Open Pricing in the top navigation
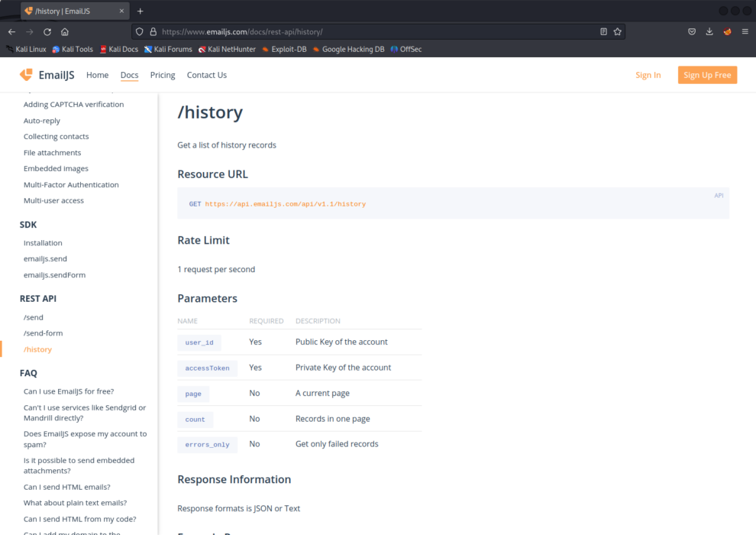756x535 pixels. pos(163,75)
